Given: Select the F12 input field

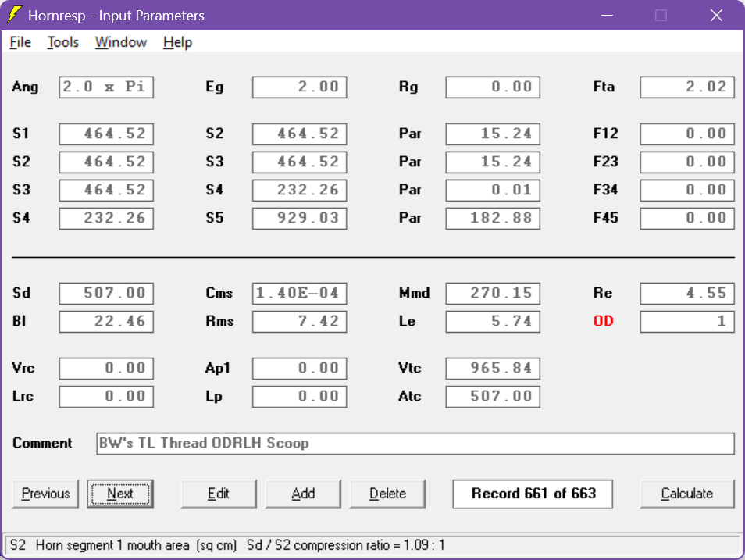Looking at the screenshot, I should 687,134.
